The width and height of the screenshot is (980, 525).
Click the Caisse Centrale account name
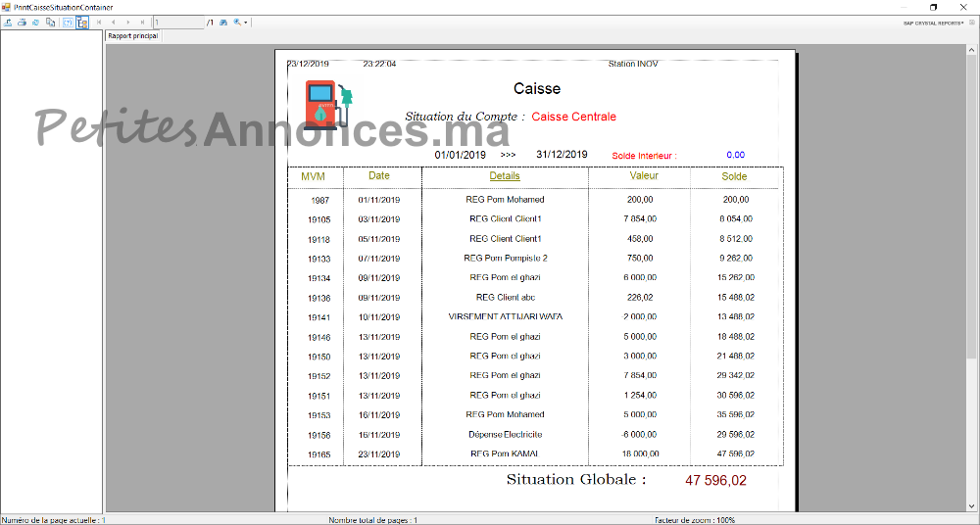click(573, 117)
